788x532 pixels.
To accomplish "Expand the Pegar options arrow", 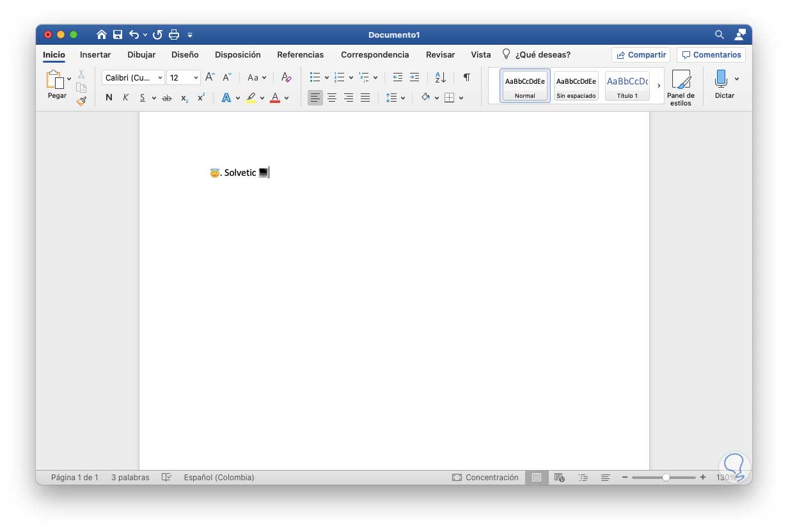I will pos(69,79).
